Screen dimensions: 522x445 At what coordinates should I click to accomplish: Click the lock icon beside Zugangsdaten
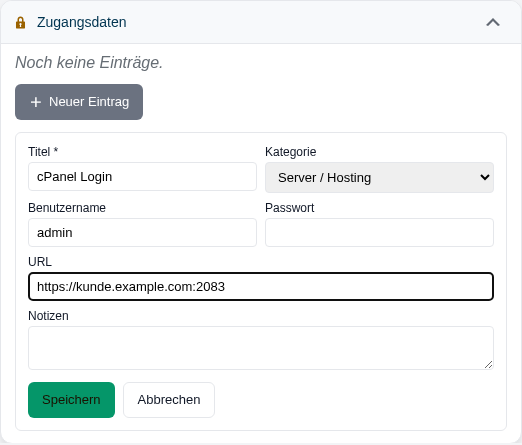tap(20, 23)
